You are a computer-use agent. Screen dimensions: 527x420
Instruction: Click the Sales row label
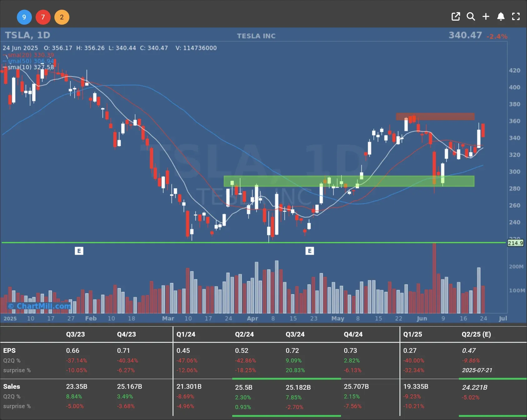pyautogui.click(x=12, y=387)
